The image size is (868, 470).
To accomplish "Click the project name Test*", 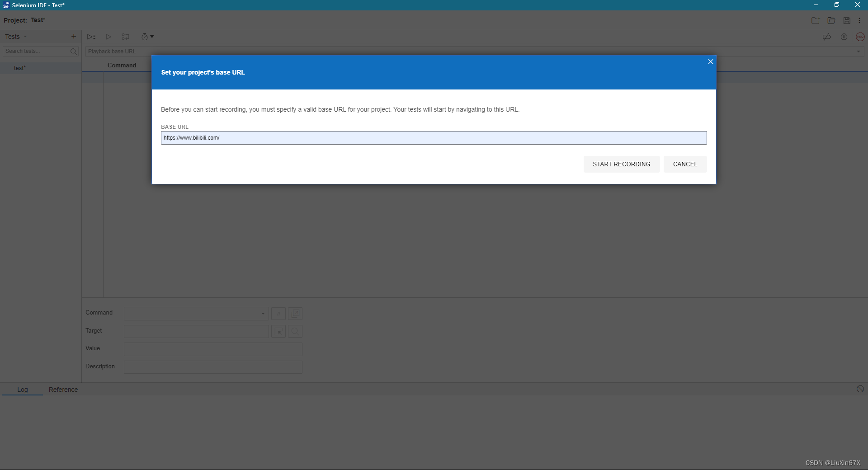I will point(38,20).
